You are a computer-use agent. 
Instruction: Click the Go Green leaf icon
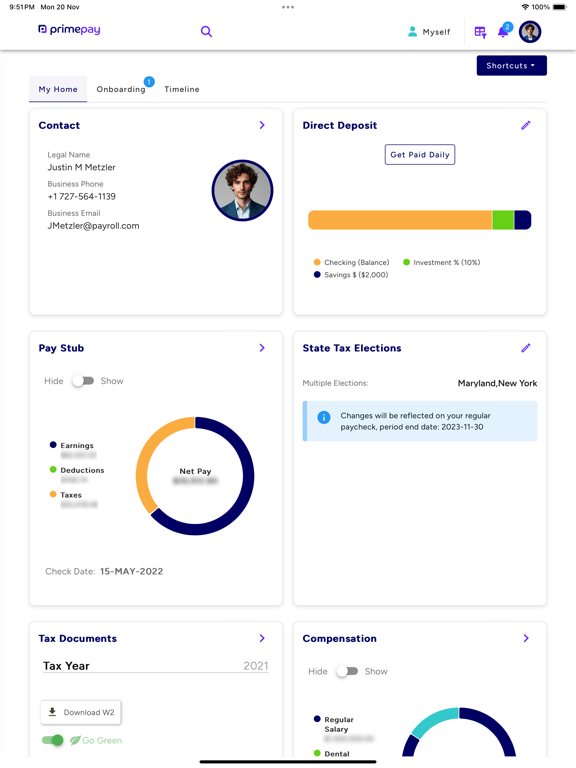(x=75, y=741)
